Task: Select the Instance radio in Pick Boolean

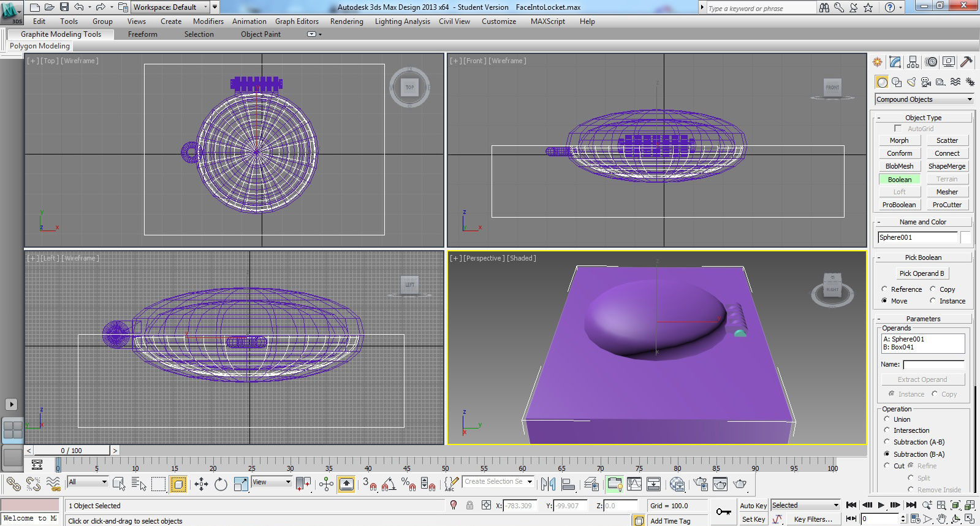Action: [x=933, y=300]
